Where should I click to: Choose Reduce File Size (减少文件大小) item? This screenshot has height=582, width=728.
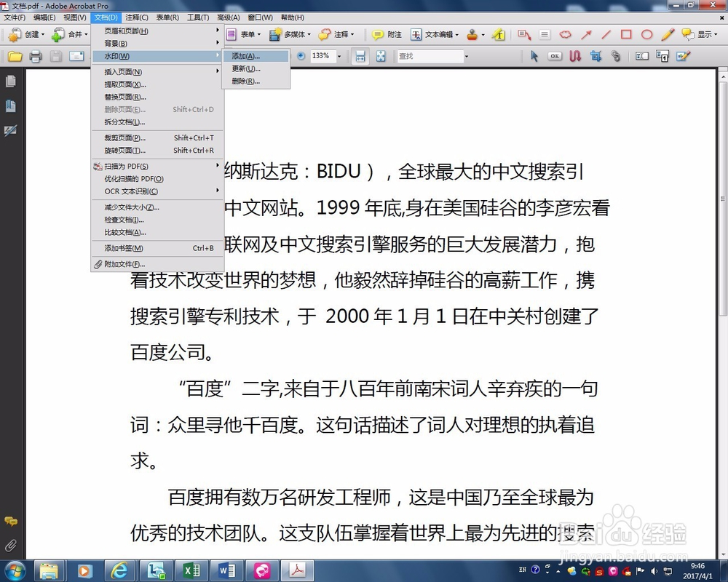[x=157, y=207]
